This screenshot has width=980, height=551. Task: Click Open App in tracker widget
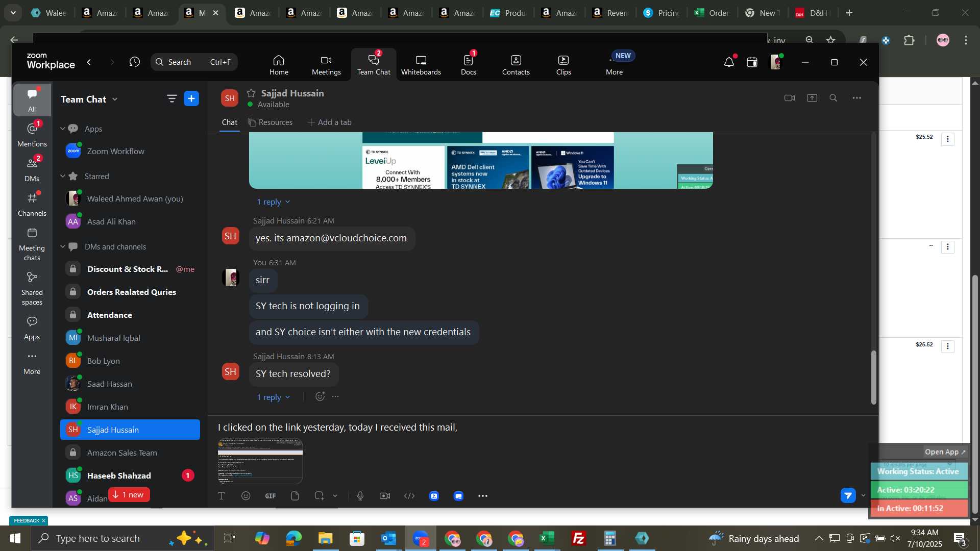[x=945, y=452]
